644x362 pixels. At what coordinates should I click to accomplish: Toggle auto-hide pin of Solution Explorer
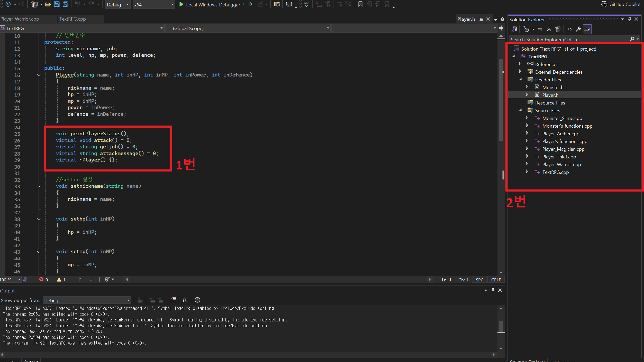click(x=630, y=19)
